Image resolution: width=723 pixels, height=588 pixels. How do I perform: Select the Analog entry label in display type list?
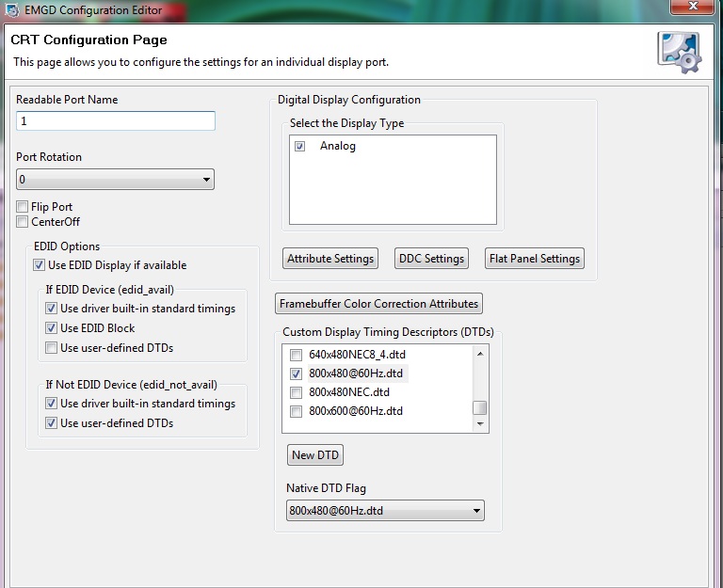tap(338, 146)
